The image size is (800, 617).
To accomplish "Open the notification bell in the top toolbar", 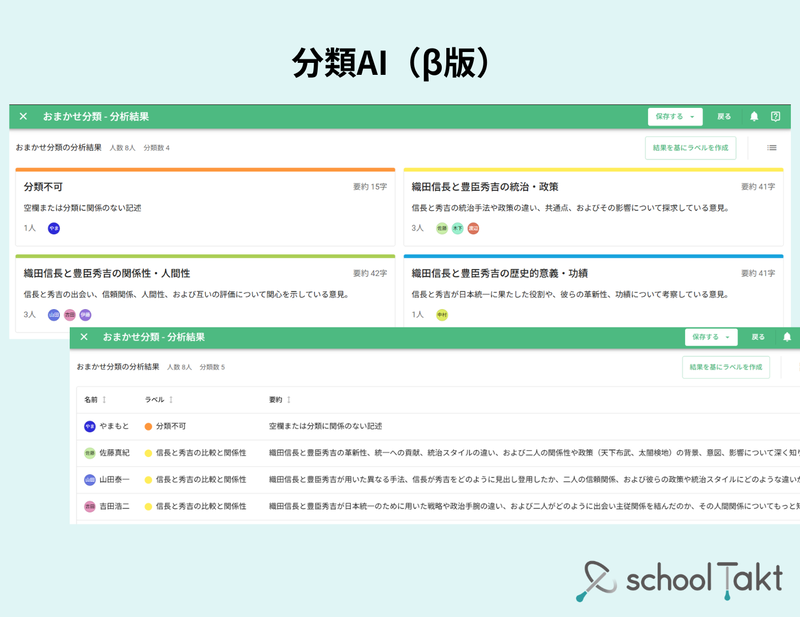I will tap(754, 116).
